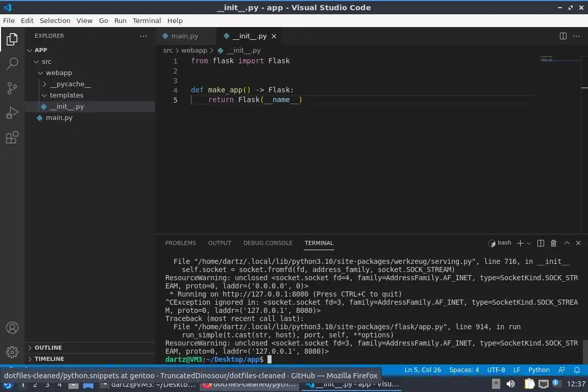Switch to the OUTPUT panel tab

pyautogui.click(x=220, y=243)
